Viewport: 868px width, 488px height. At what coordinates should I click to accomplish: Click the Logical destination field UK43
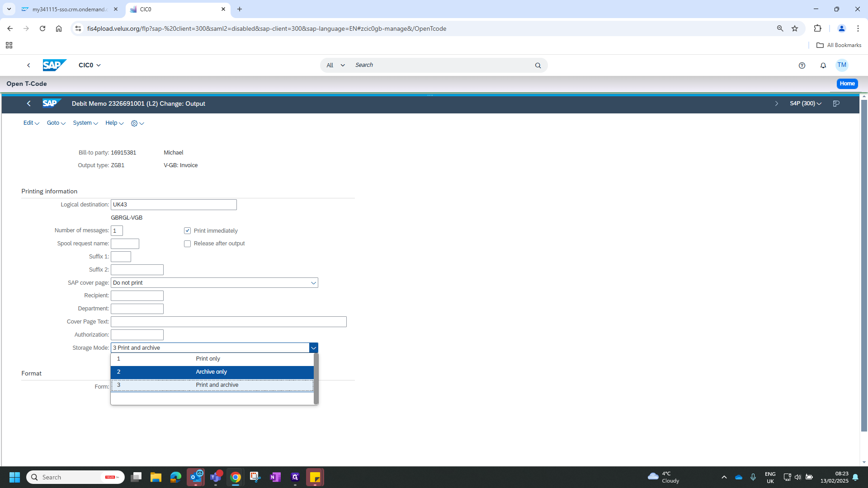tap(174, 205)
